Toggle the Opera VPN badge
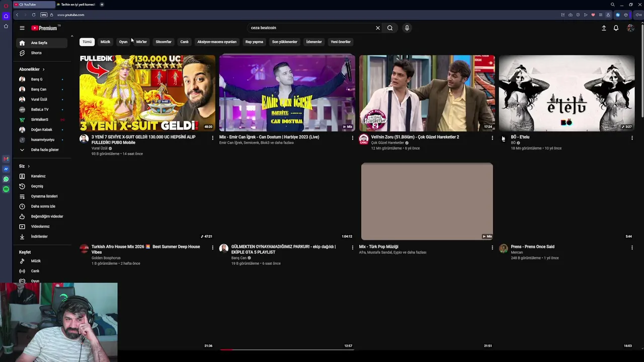Viewport: 644px width, 362px height. point(44,15)
